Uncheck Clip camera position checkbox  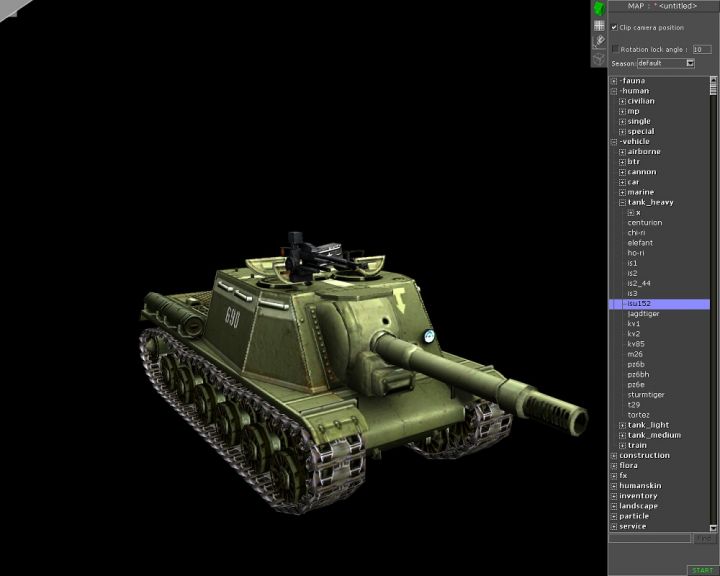614,27
